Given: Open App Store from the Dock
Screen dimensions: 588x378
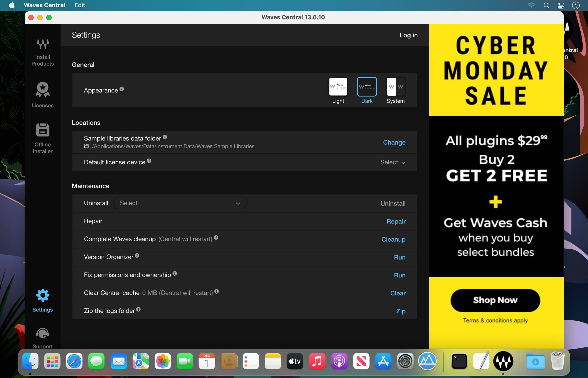Looking at the screenshot, I should 383,361.
